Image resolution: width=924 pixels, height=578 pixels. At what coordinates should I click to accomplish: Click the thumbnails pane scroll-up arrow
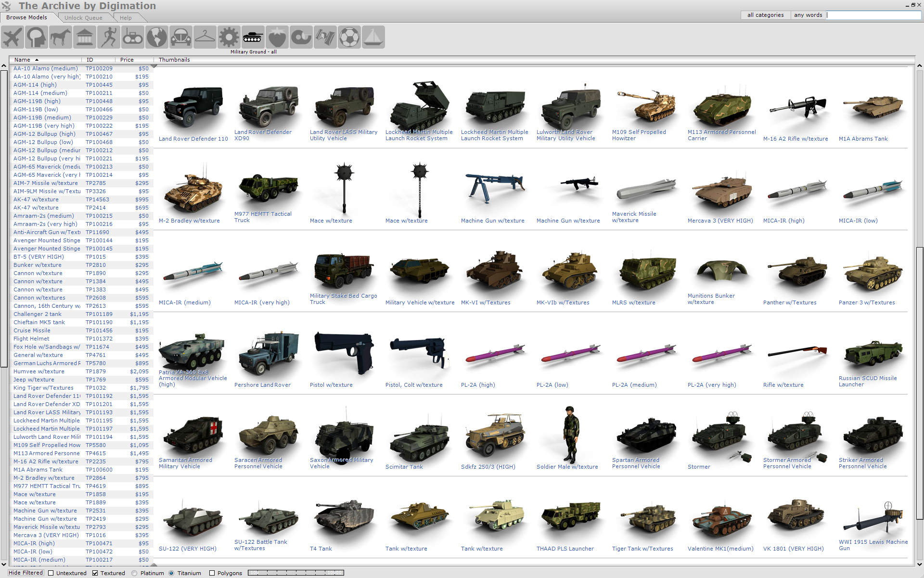pos(919,66)
